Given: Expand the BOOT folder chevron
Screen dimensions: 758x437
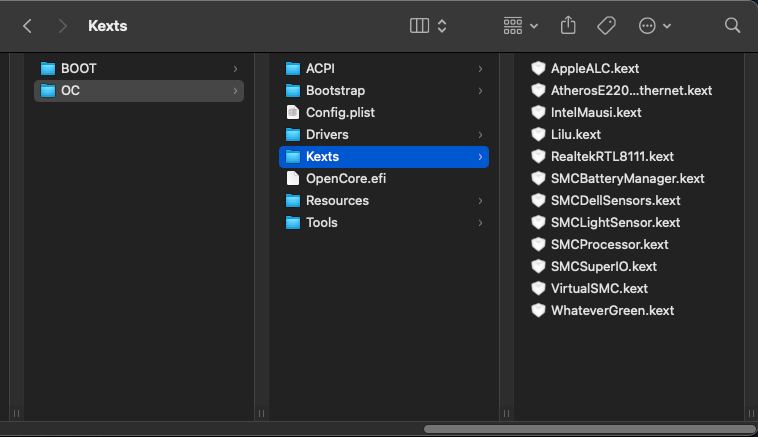Looking at the screenshot, I should click(235, 69).
